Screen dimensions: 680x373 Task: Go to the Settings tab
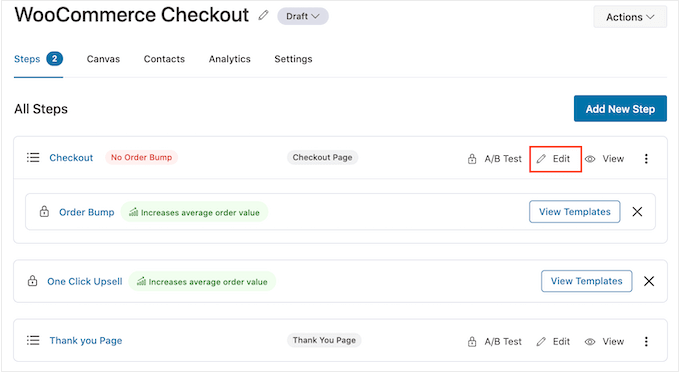(x=293, y=59)
